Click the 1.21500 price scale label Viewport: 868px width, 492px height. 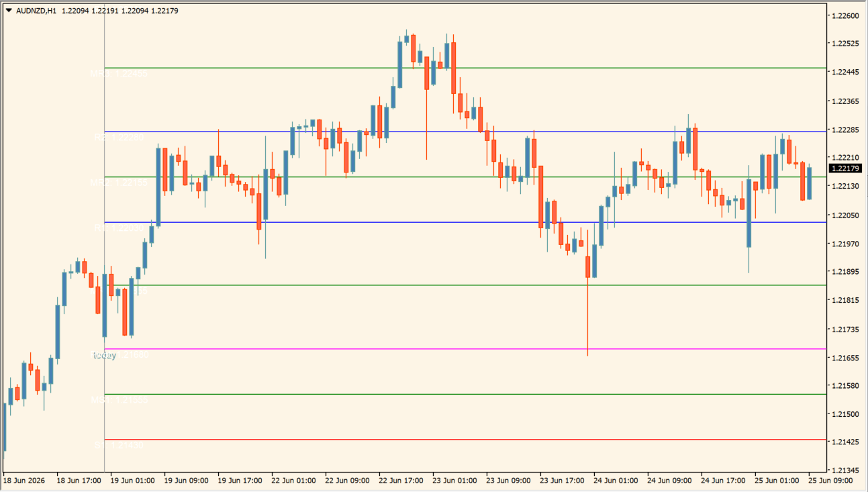coord(845,414)
